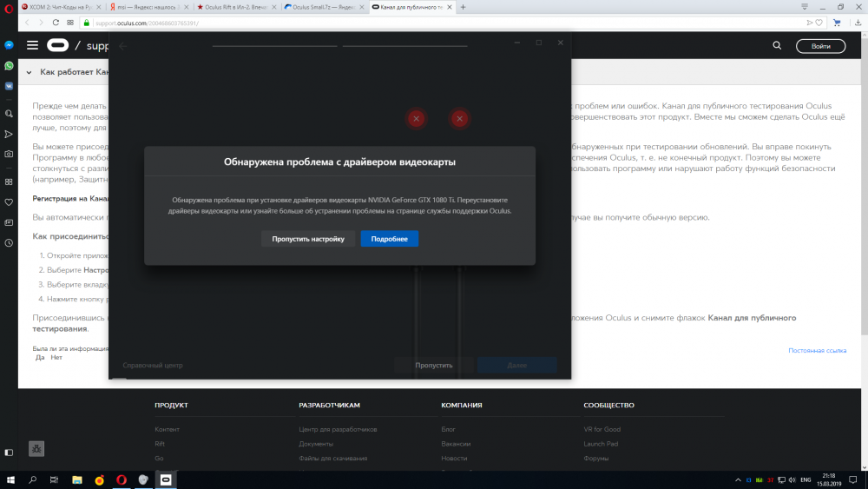The image size is (868, 489).
Task: Open 'Постоянная ссылка' permalink
Action: click(x=817, y=351)
